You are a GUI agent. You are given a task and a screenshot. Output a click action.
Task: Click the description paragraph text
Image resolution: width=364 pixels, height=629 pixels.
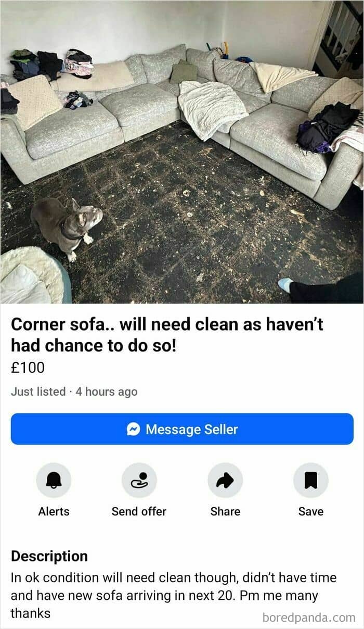pos(174,595)
